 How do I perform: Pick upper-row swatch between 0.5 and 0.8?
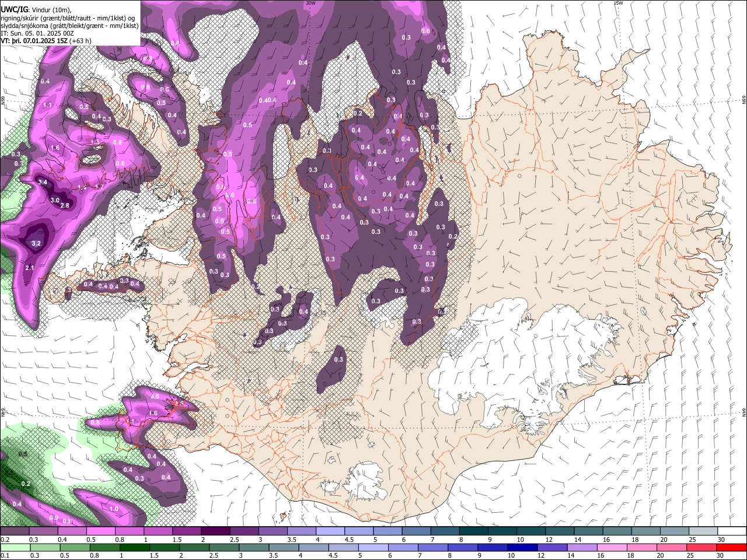100,531
